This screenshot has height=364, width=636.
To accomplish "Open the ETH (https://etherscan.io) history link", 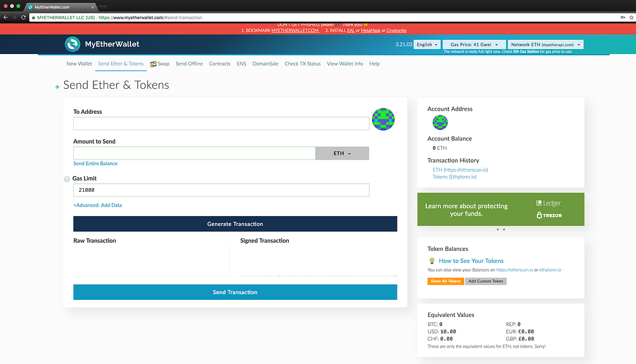I will point(460,170).
